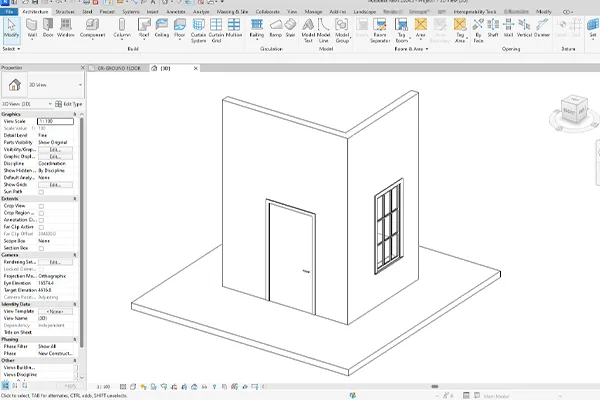The width and height of the screenshot is (600, 400).
Task: Choose the Shaft opening tool
Action: [493, 29]
